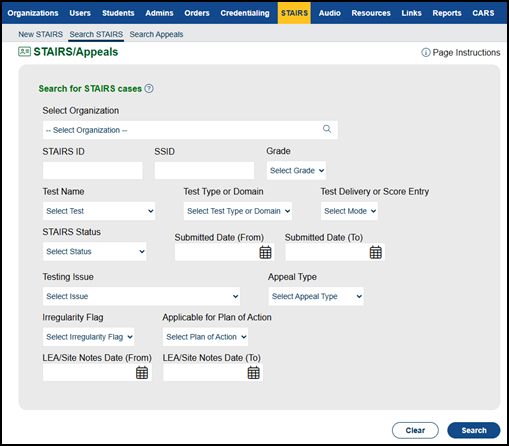Open the Select Plan of Action dropdown
The width and height of the screenshot is (509, 446).
tap(205, 337)
